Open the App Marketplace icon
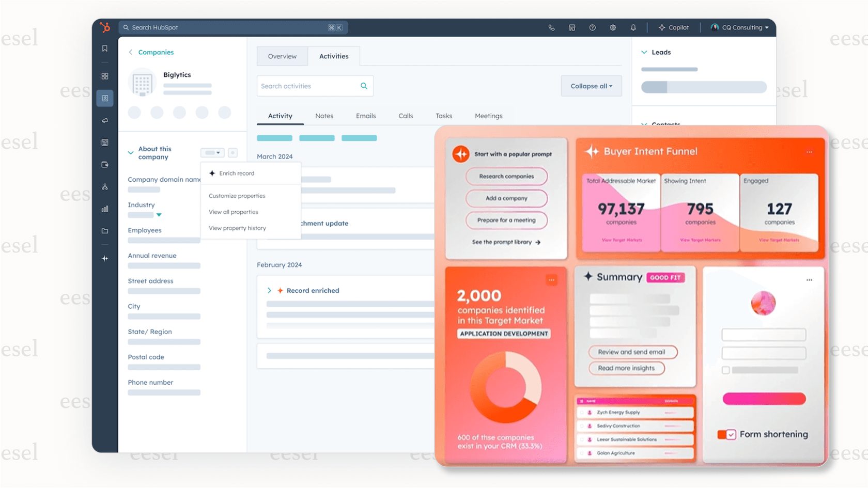Viewport: 868px width, 488px height. [x=572, y=27]
